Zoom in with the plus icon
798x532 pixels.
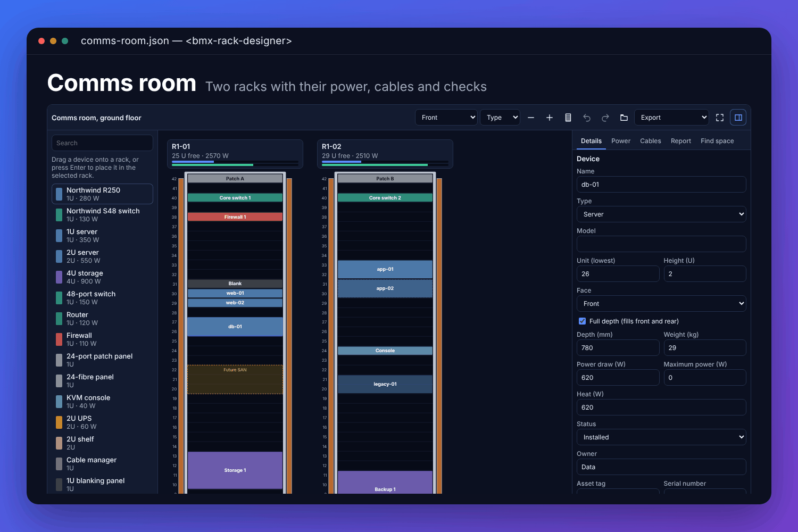point(550,118)
